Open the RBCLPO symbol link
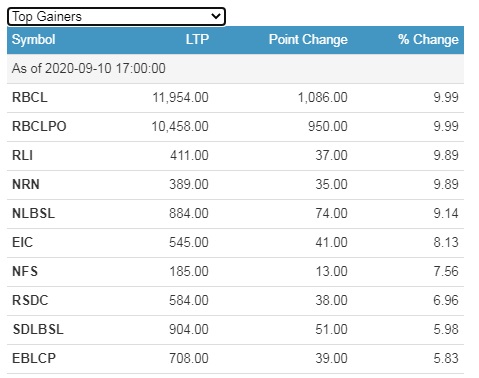This screenshot has height=378, width=479. tap(39, 126)
